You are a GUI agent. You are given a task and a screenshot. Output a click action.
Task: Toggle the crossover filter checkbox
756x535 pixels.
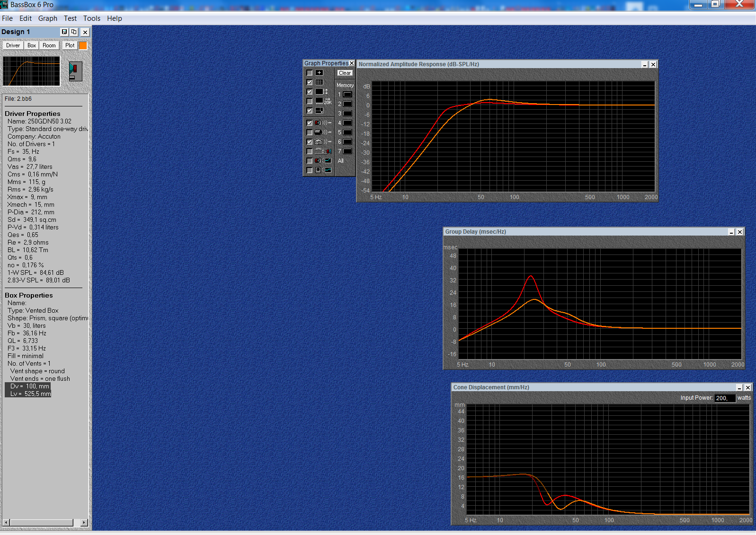310,151
